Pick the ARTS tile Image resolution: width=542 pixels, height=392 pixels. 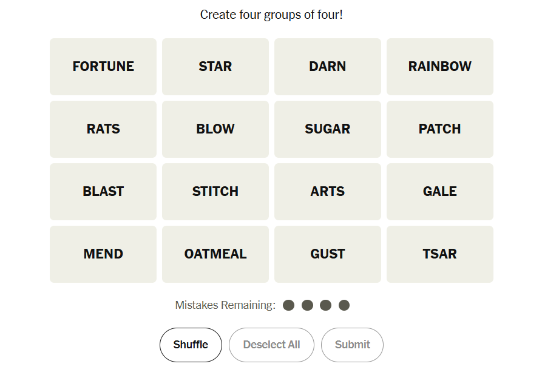[x=328, y=192]
